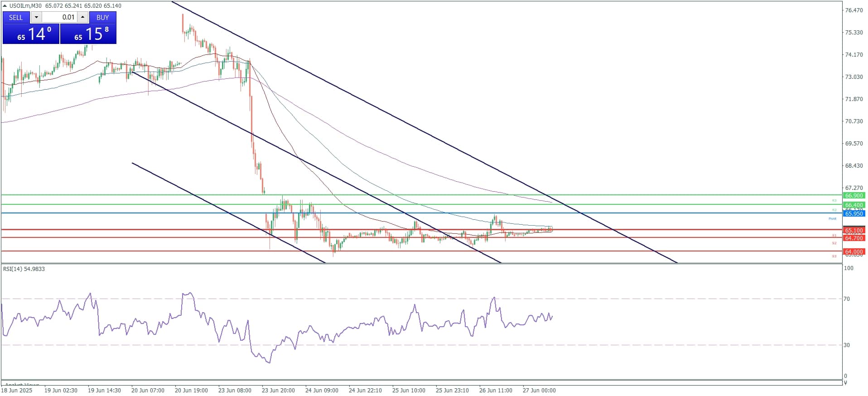Decrease lot volume with the down arrow
The height and width of the screenshot is (396, 868).
tap(36, 17)
